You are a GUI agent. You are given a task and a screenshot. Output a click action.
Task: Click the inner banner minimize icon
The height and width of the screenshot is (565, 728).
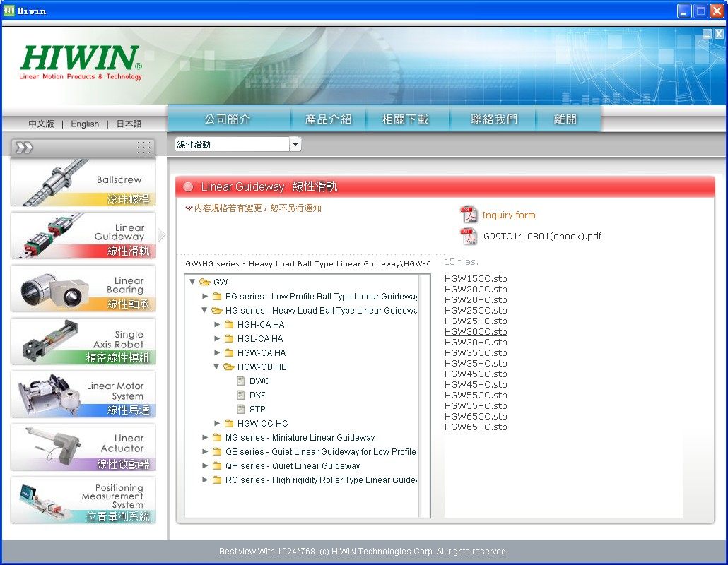[x=707, y=34]
